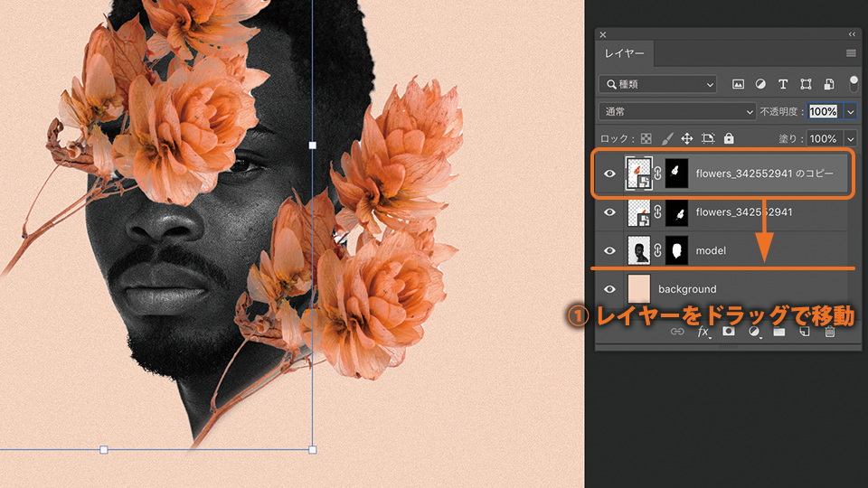The image size is (868, 488).
Task: Select flowers_342552941 のコピー layer thumbnail
Action: [x=639, y=174]
